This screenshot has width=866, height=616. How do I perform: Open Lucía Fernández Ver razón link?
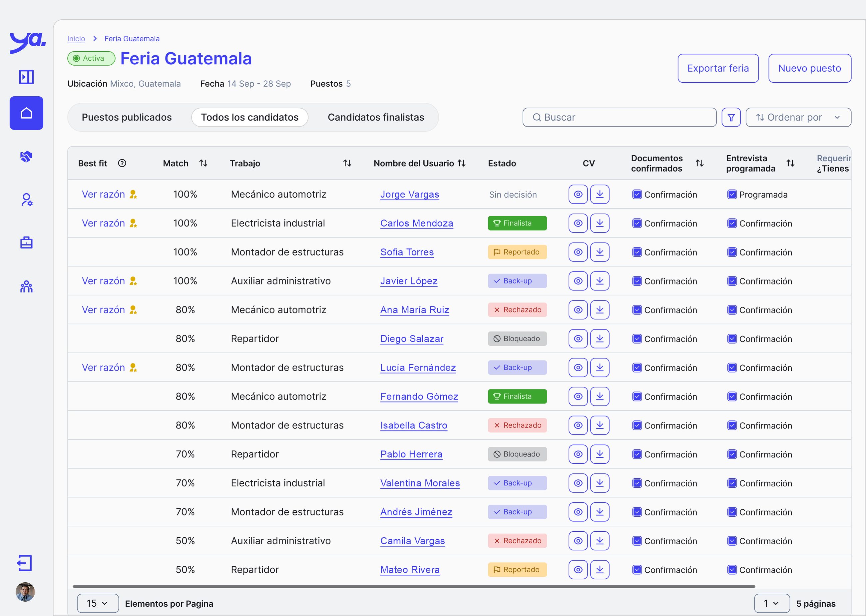point(104,367)
